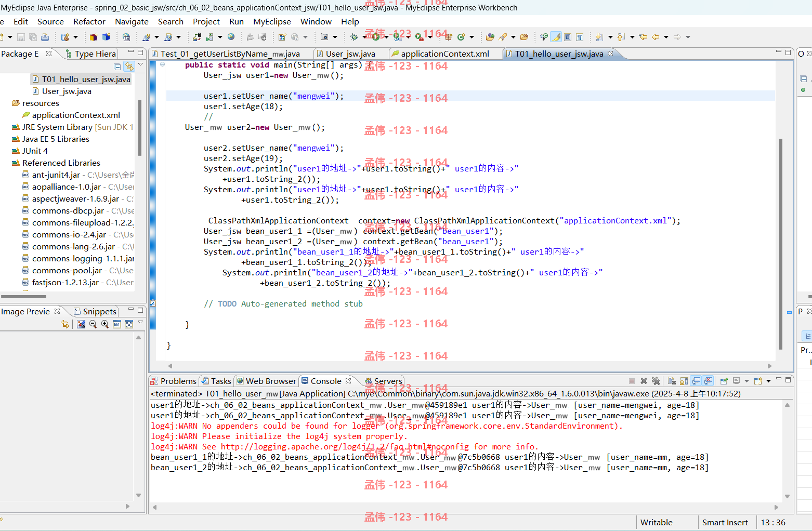Toggle Show Console on standard error
The width and height of the screenshot is (812, 531).
coord(708,381)
